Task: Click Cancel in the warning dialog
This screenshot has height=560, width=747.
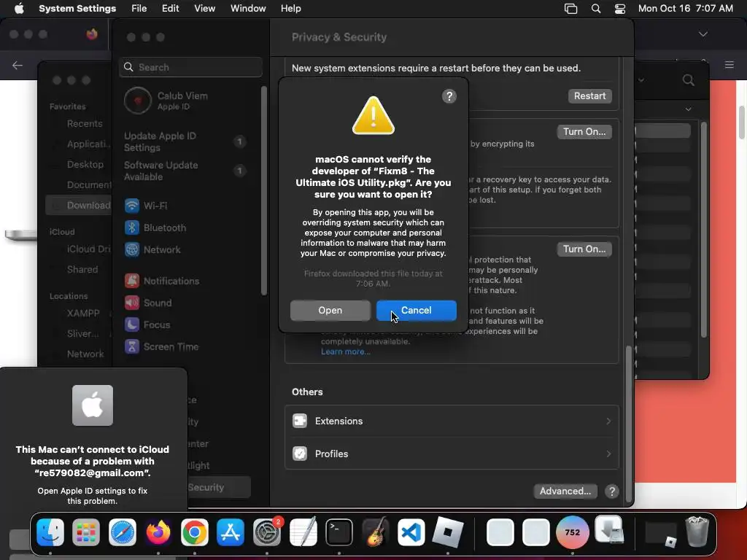Action: [417, 311]
